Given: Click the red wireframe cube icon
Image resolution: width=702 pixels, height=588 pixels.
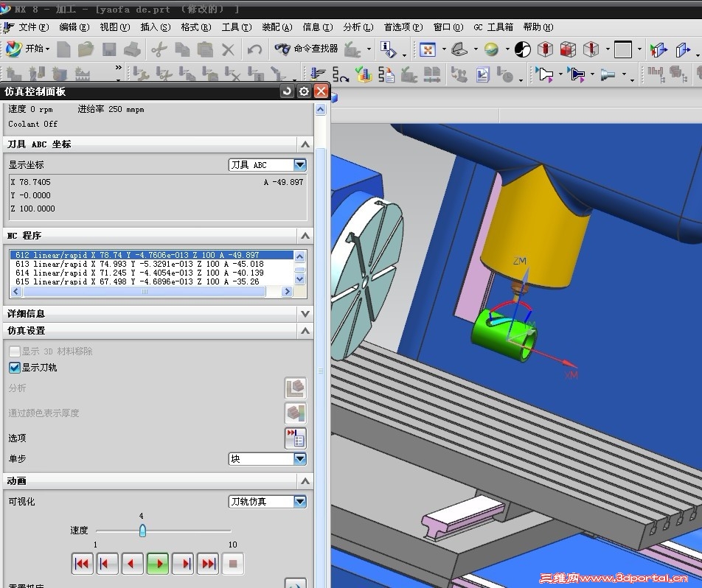Looking at the screenshot, I should pos(568,49).
